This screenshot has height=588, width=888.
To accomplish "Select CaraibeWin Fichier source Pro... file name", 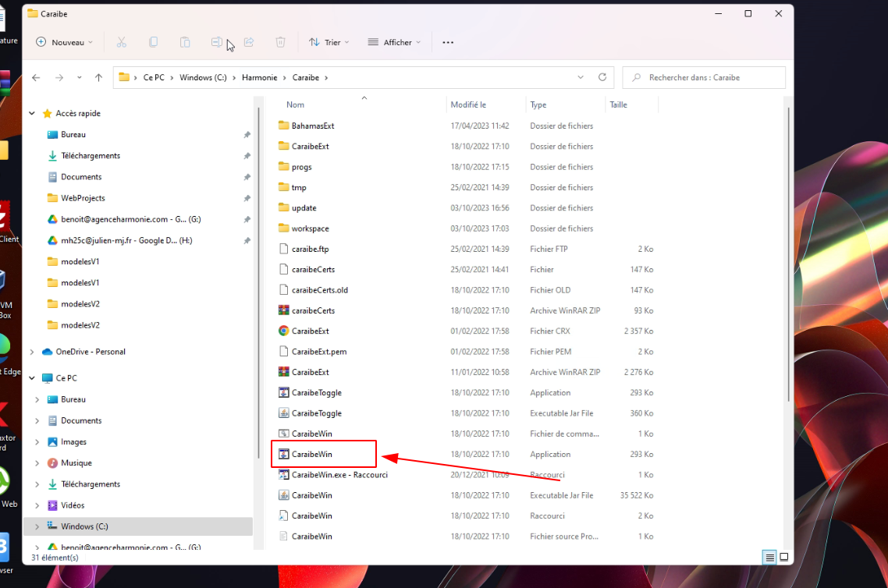I will [312, 537].
